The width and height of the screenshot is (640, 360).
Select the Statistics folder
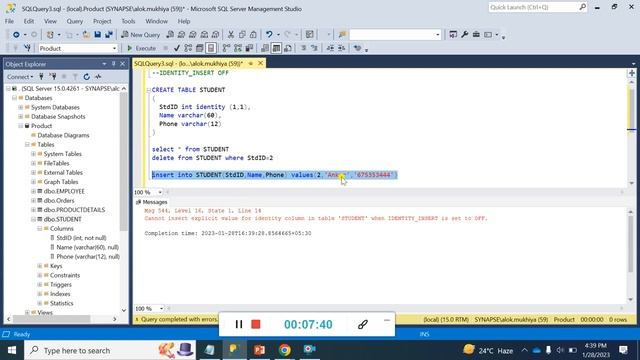tap(61, 303)
